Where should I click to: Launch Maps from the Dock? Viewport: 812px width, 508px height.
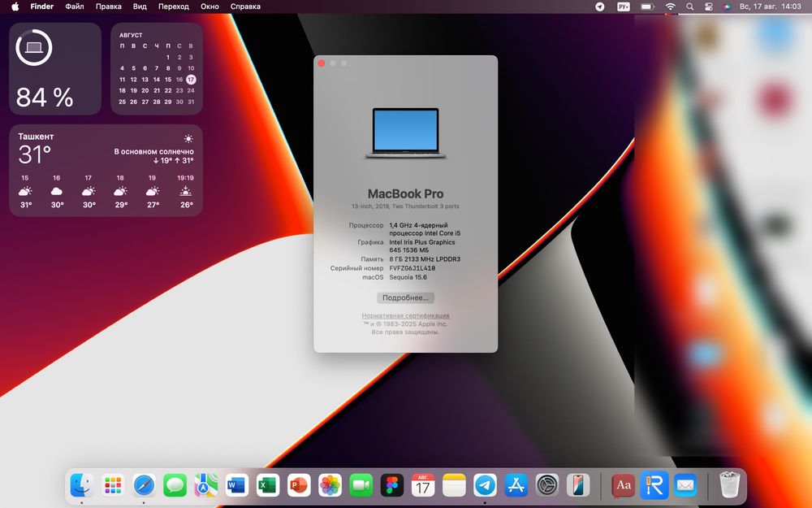[206, 486]
